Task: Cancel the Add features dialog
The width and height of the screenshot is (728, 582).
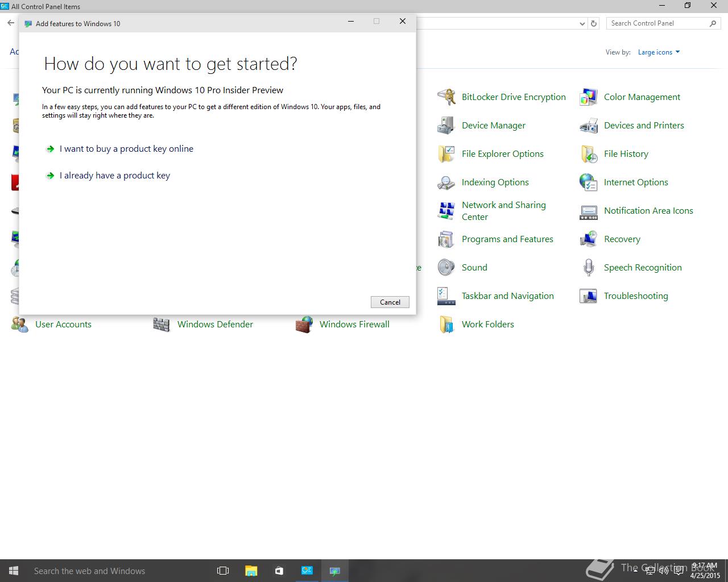Action: (x=390, y=302)
